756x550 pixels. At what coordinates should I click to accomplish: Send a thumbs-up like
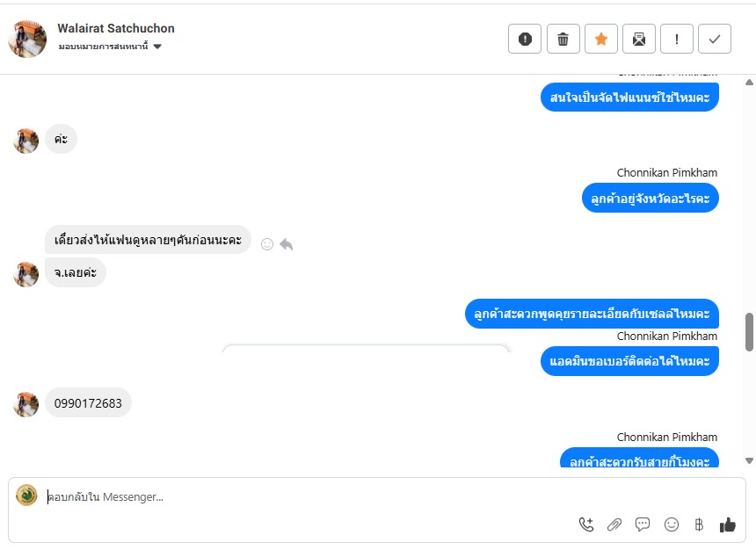click(x=728, y=525)
